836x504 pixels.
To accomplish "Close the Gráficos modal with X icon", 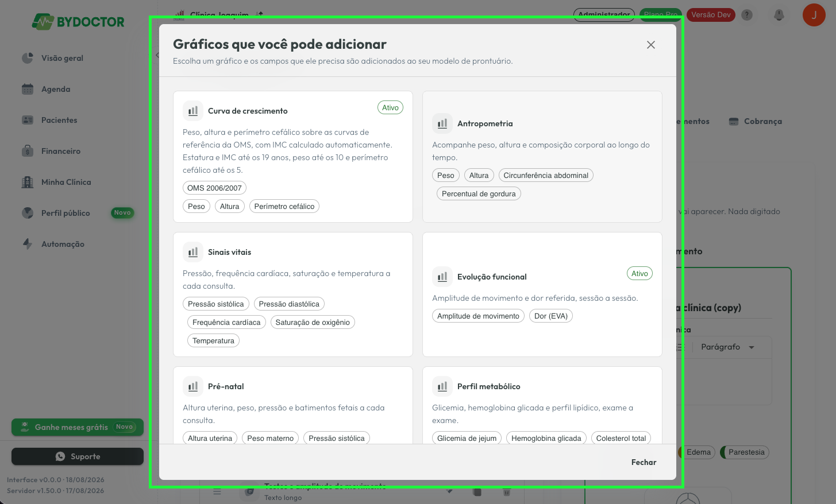I will click(x=650, y=45).
